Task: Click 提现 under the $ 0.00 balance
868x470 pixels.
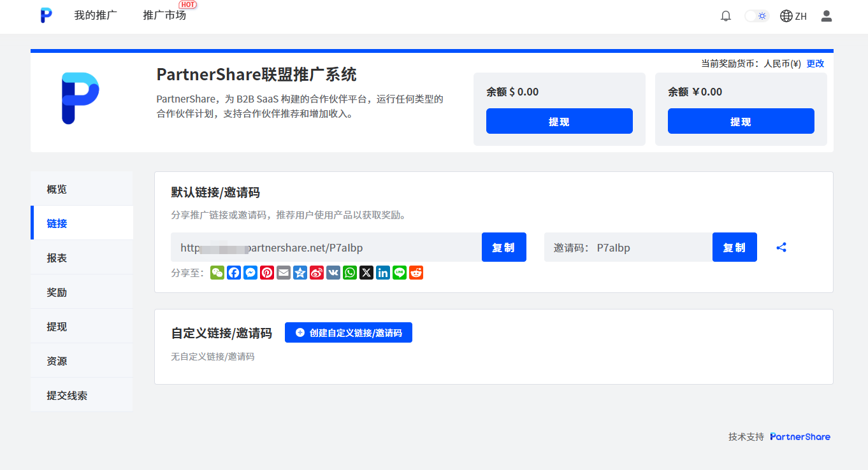Action: (560, 121)
